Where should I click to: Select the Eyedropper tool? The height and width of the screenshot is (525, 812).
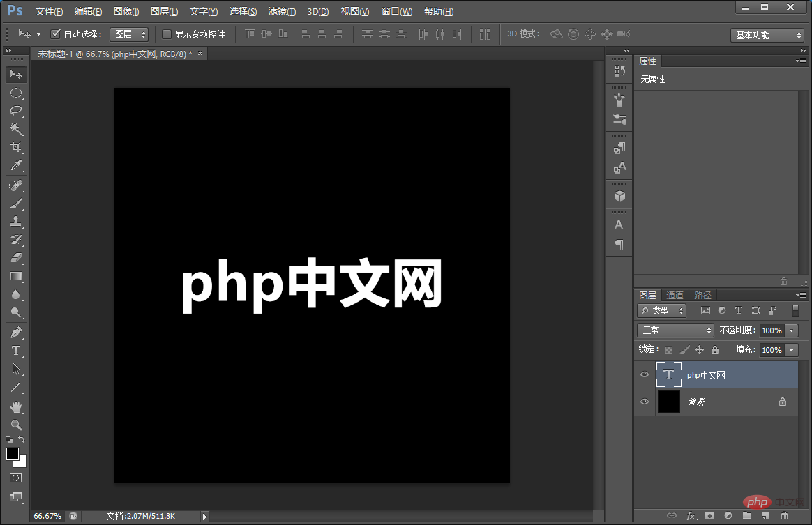[x=16, y=165]
